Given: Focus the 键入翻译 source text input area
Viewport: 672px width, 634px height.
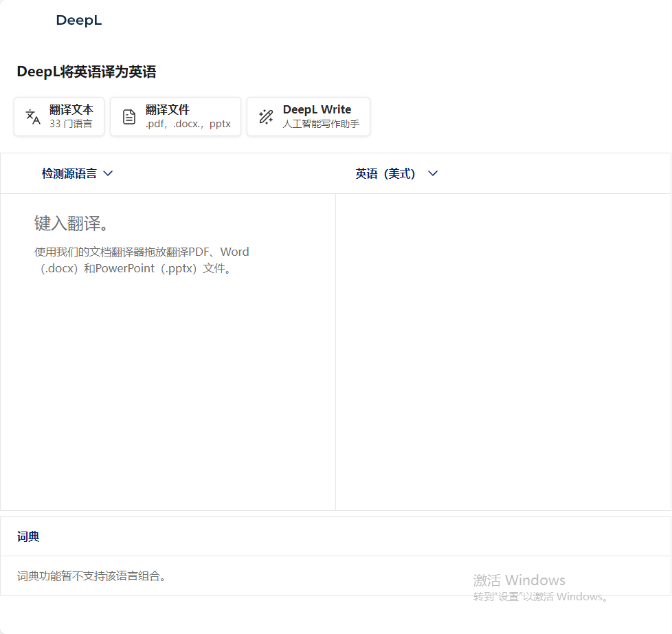Looking at the screenshot, I should point(168,352).
